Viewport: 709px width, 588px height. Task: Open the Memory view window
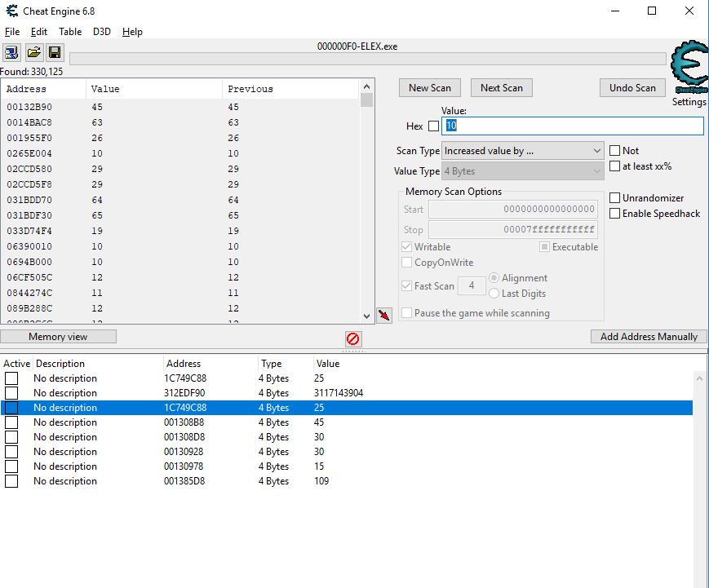(59, 336)
